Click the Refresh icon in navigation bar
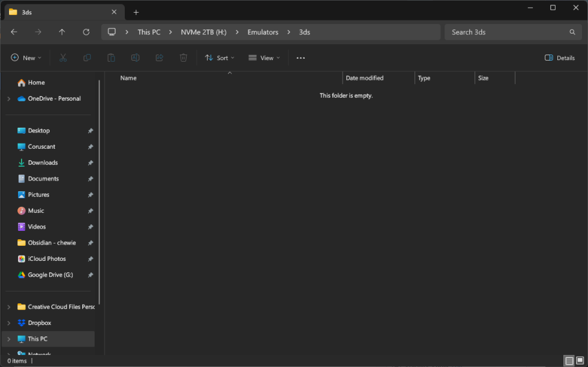This screenshot has width=588, height=367. point(86,32)
